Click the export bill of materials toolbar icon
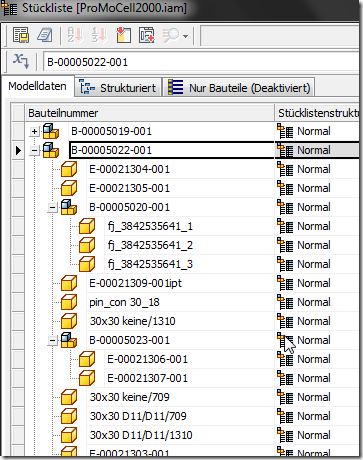Viewport: 363px width, 460px height. point(21,35)
